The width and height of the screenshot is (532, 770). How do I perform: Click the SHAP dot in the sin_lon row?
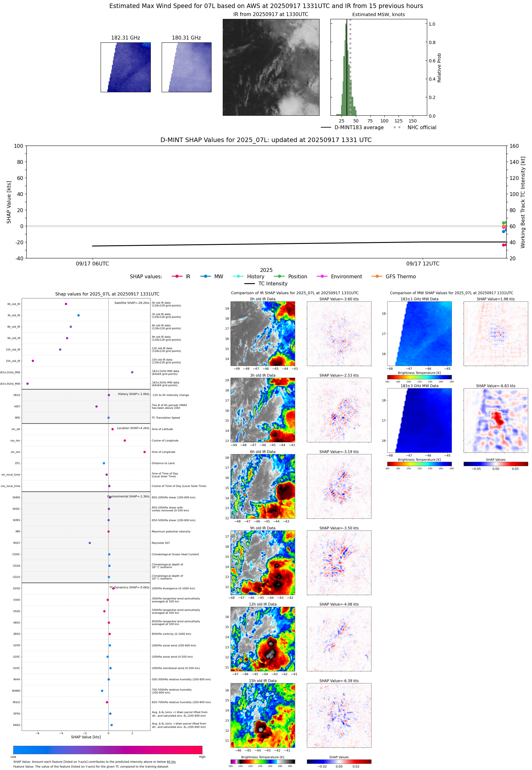coord(144,452)
